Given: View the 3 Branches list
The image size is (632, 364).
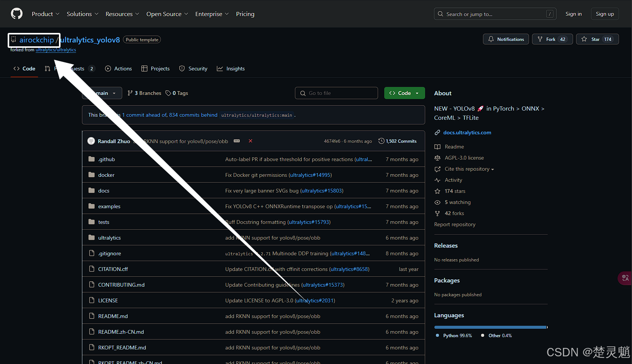Looking at the screenshot, I should point(144,93).
